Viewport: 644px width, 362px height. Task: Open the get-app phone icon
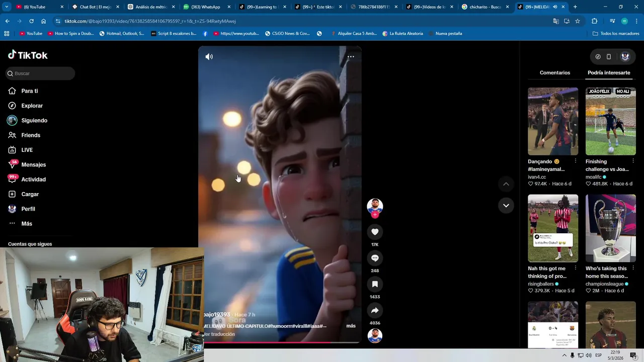pyautogui.click(x=609, y=57)
